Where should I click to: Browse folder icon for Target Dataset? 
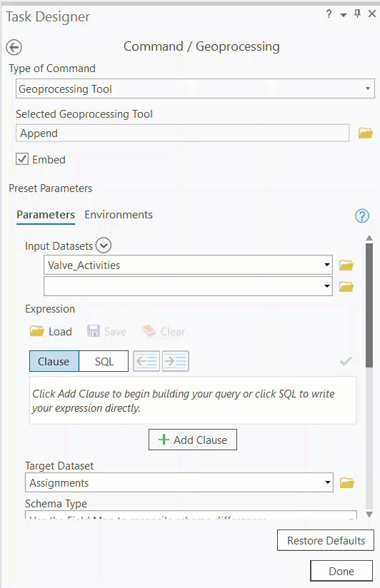pos(346,482)
